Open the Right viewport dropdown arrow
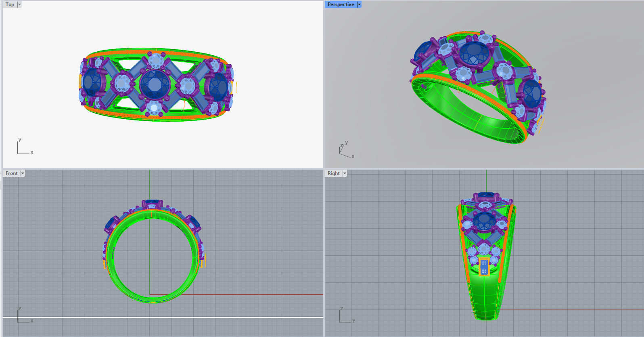 (x=345, y=173)
